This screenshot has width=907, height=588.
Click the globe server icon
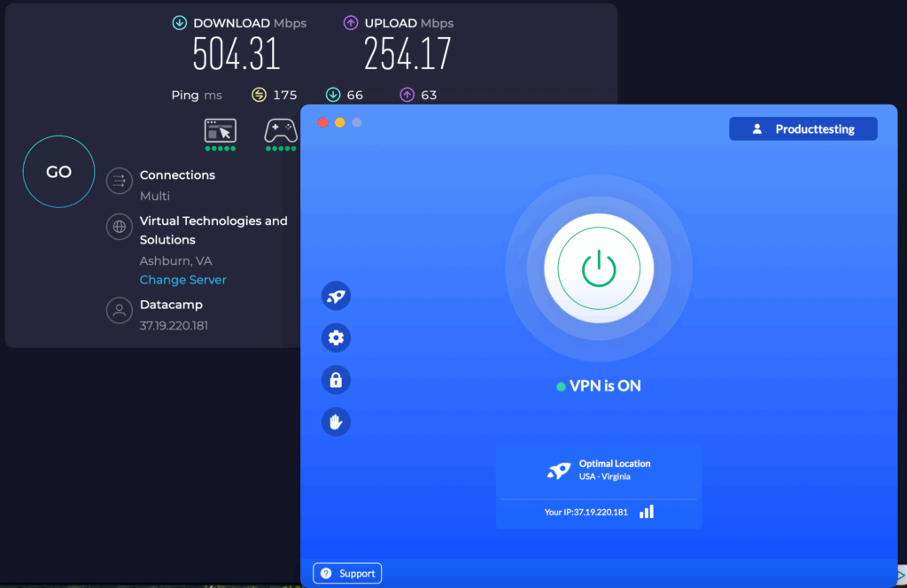119,227
